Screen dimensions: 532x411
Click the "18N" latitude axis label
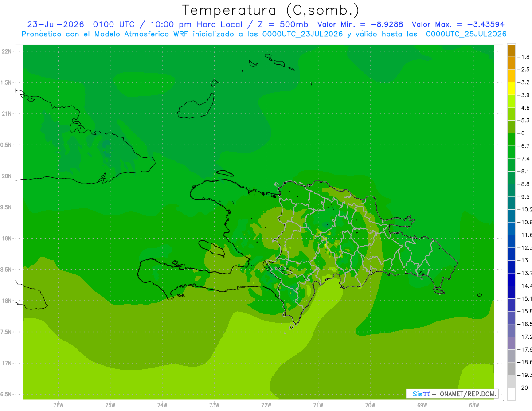click(7, 301)
